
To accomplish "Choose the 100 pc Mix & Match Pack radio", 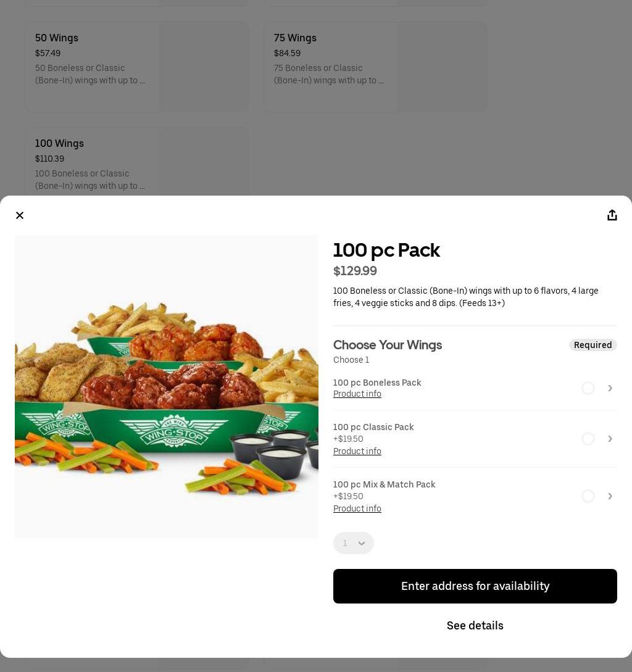I will pos(588,496).
